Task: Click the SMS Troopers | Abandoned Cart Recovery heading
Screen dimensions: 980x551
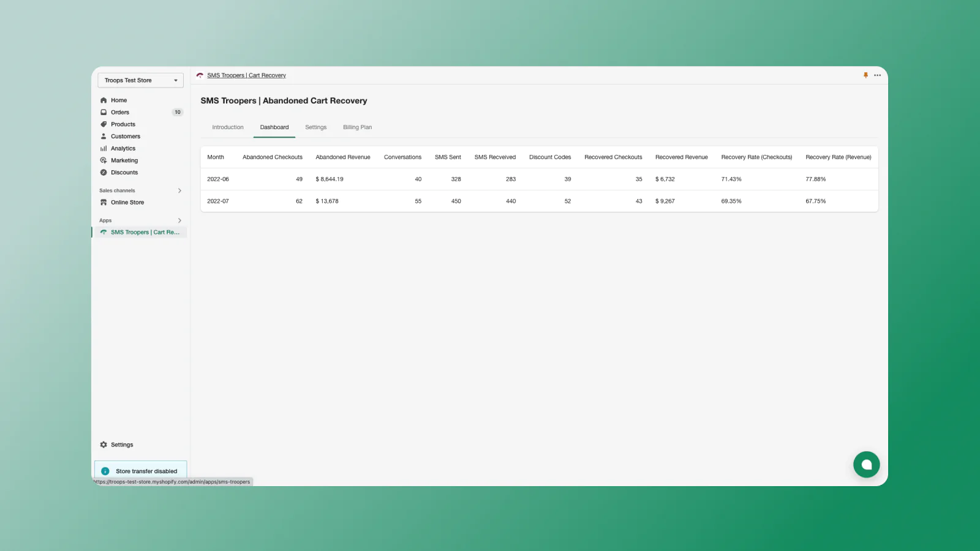Action: pos(284,101)
